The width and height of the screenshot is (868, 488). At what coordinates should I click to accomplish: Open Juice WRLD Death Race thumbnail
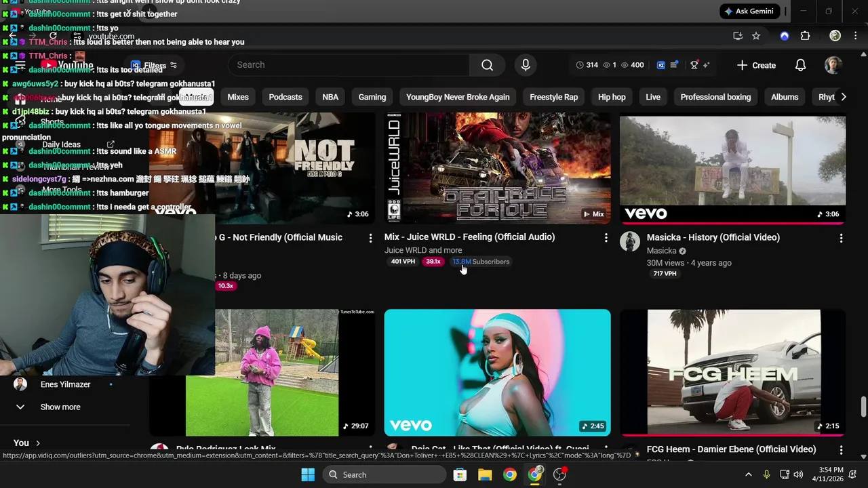pos(498,168)
